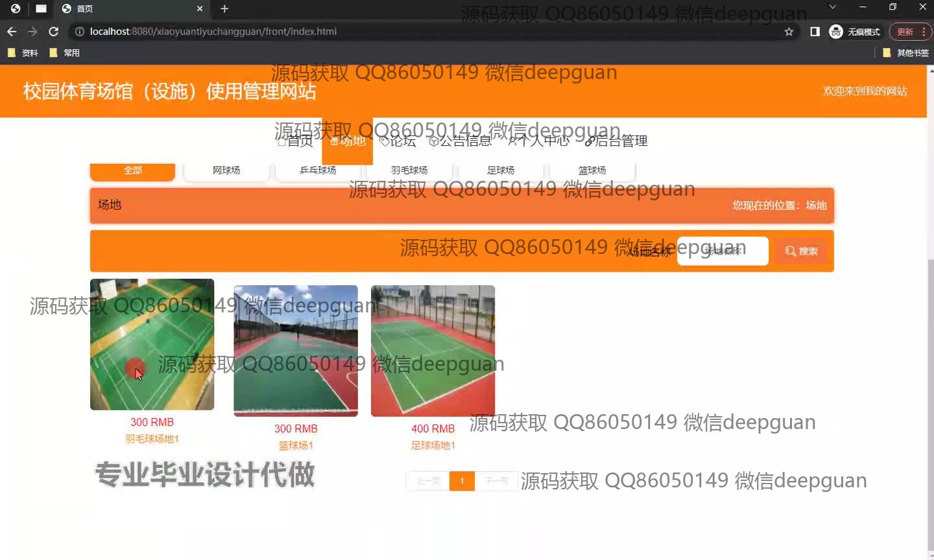Open 公告信息 from the navigation bar
The image size is (934, 560).
[461, 141]
